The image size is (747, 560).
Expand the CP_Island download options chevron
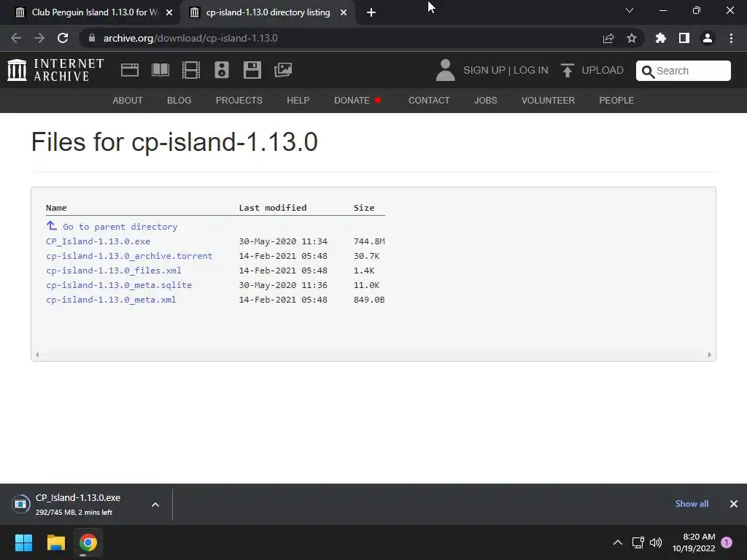[x=155, y=505]
